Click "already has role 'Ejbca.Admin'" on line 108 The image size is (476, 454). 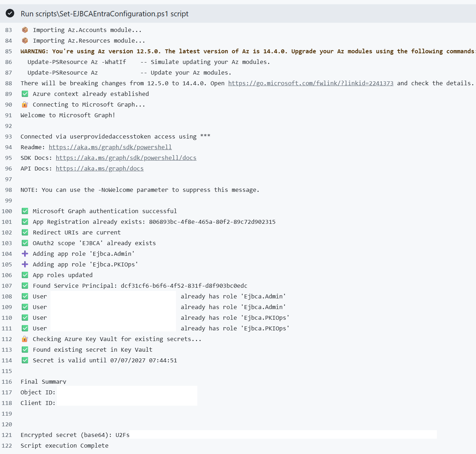pyautogui.click(x=233, y=296)
